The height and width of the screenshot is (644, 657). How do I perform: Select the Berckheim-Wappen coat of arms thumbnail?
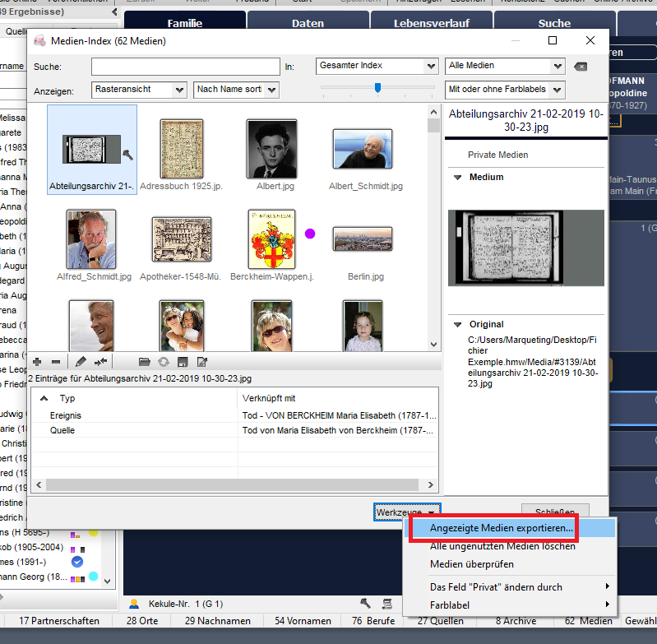tap(271, 239)
